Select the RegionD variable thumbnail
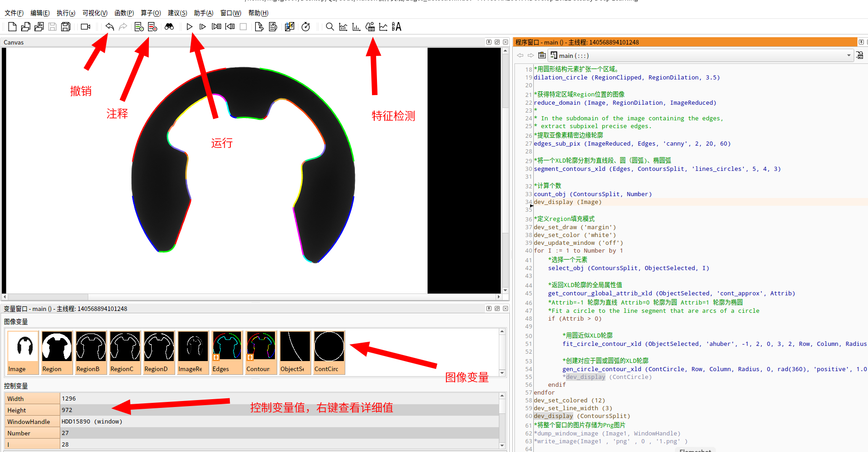 coord(159,352)
